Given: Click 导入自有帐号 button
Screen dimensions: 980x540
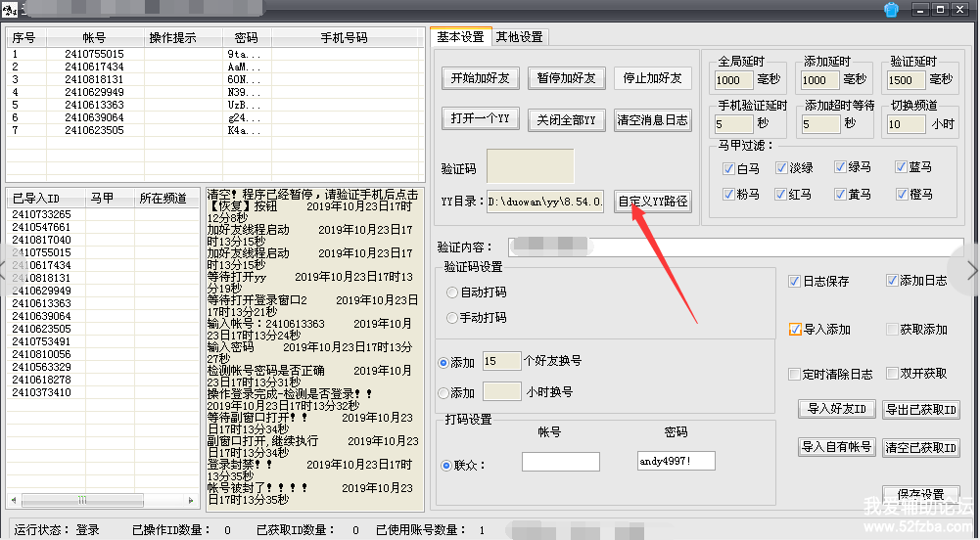Looking at the screenshot, I should (x=836, y=446).
